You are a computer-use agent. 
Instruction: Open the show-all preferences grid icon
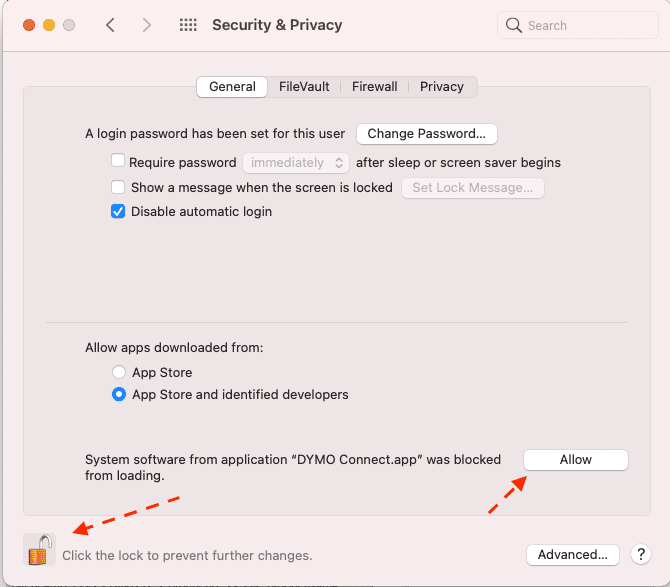point(188,25)
